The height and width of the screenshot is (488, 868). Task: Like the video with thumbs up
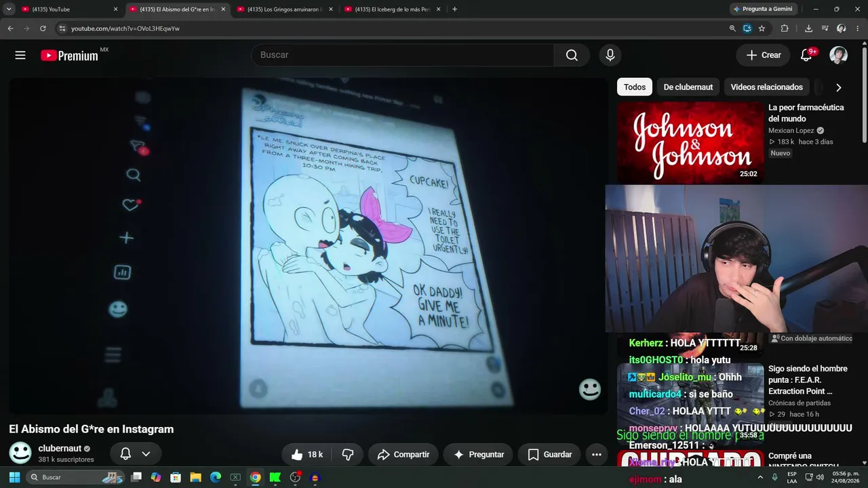(x=307, y=455)
